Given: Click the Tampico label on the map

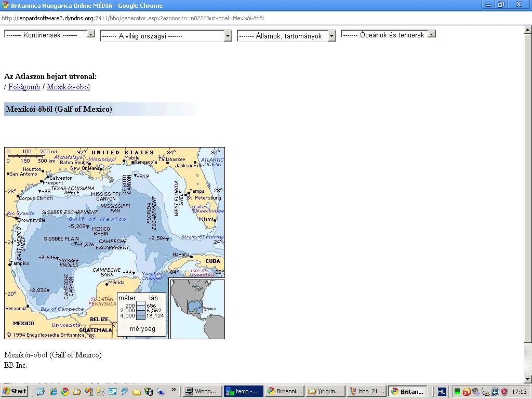Looking at the screenshot, I should pos(20,263).
